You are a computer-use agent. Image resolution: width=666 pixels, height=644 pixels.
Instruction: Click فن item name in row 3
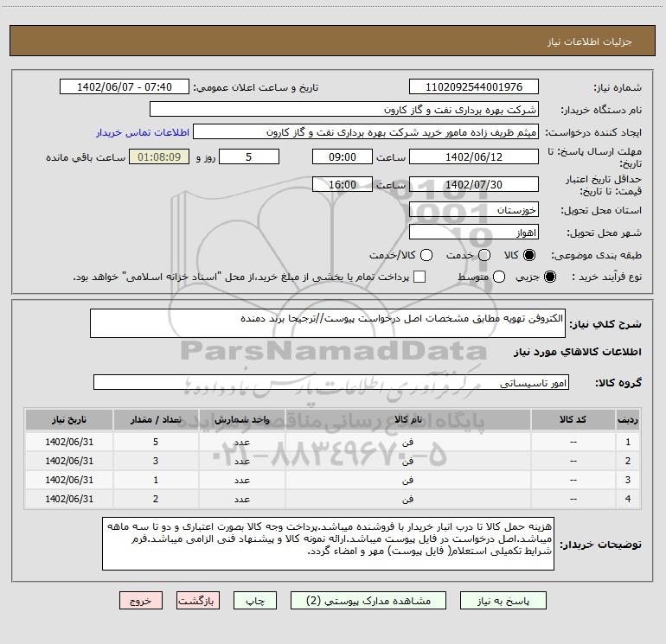pyautogui.click(x=407, y=480)
